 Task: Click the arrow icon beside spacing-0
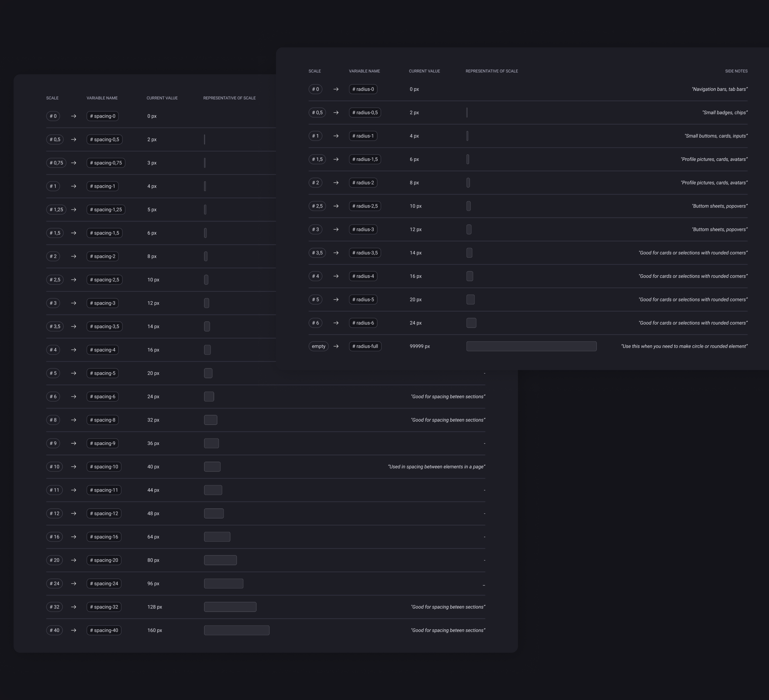(x=73, y=116)
